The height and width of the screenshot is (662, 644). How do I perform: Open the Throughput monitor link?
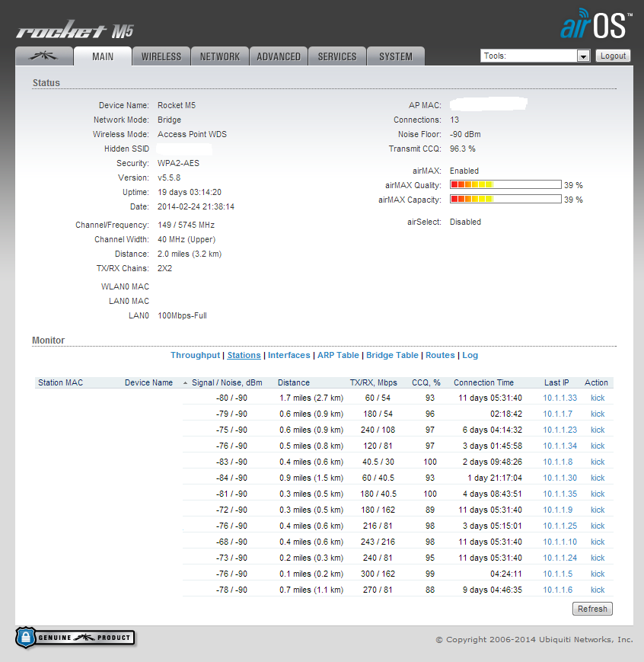[x=196, y=355]
